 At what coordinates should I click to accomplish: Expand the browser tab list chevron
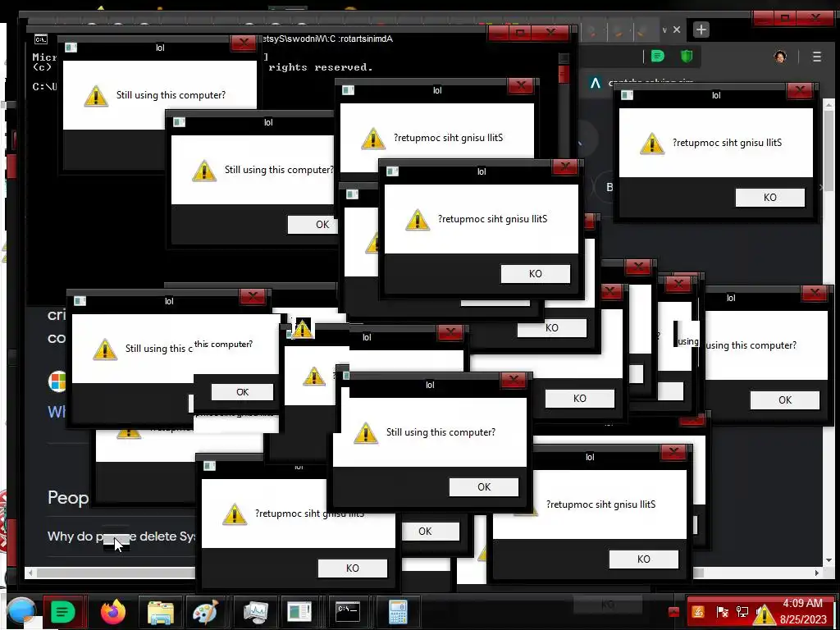(664, 30)
